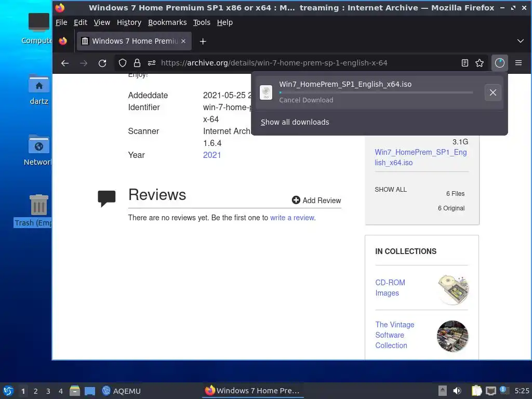Click the eject removable media tray icon
This screenshot has width=532, height=399.
coord(443,391)
